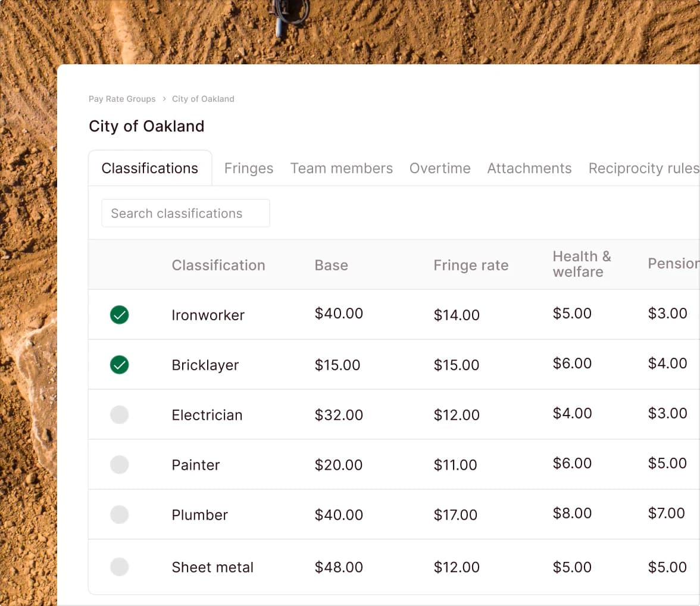Click the City of Oakland page title
This screenshot has height=606, width=700.
point(146,126)
